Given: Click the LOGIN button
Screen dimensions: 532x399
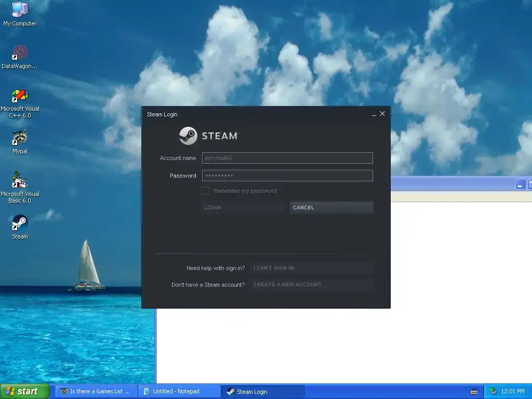Looking at the screenshot, I should coord(243,208).
